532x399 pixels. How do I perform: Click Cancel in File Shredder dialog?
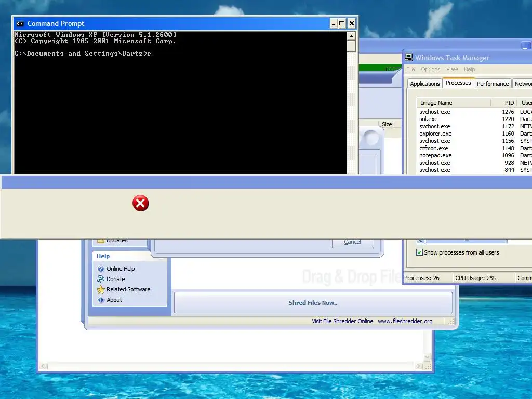(353, 242)
